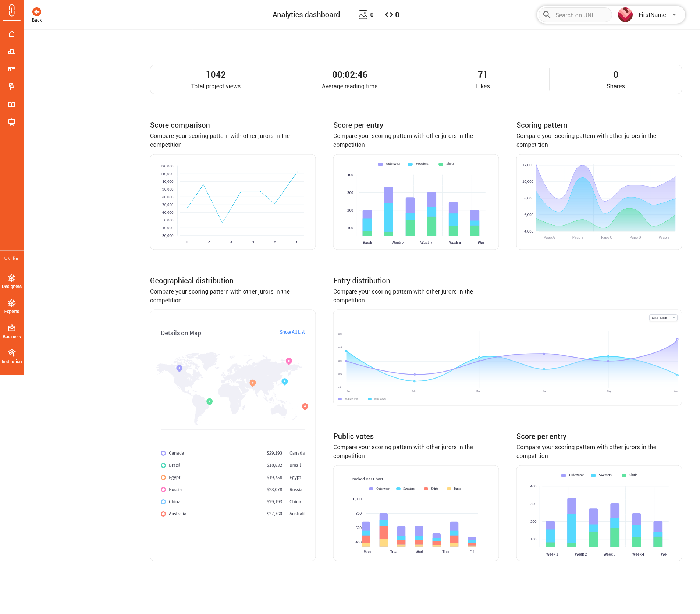The width and height of the screenshot is (700, 614).
Task: Click the Analytics dashboard title
Action: click(306, 15)
